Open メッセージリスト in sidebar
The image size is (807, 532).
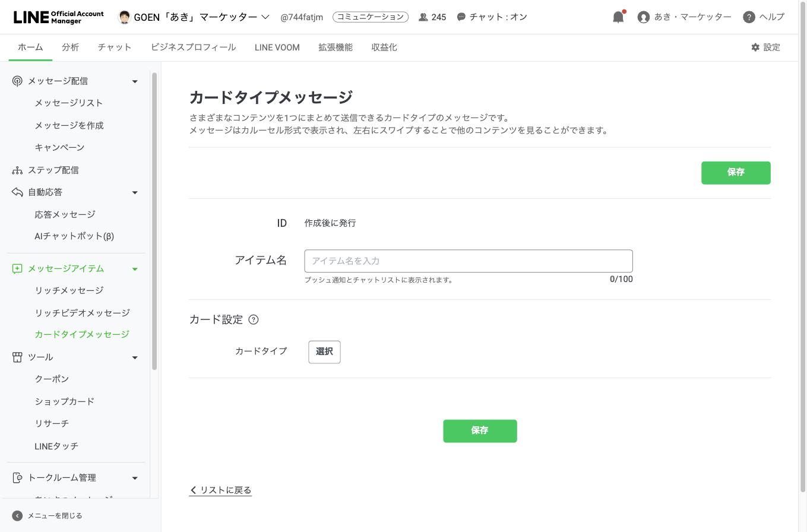pos(69,103)
